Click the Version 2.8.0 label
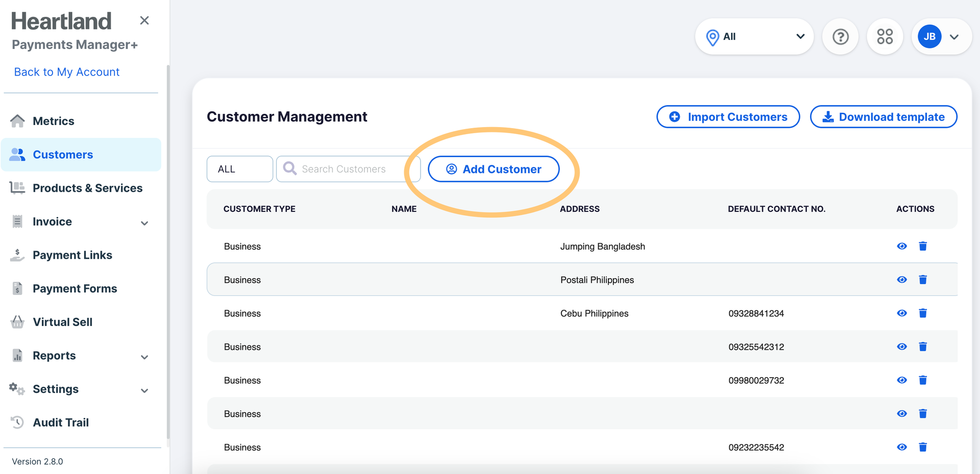Viewport: 980px width, 474px height. tap(38, 461)
